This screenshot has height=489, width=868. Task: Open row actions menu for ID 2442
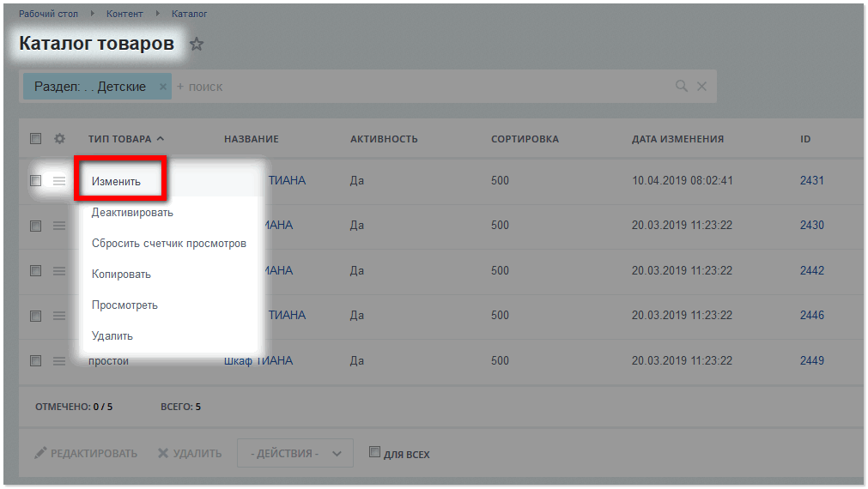click(x=59, y=271)
